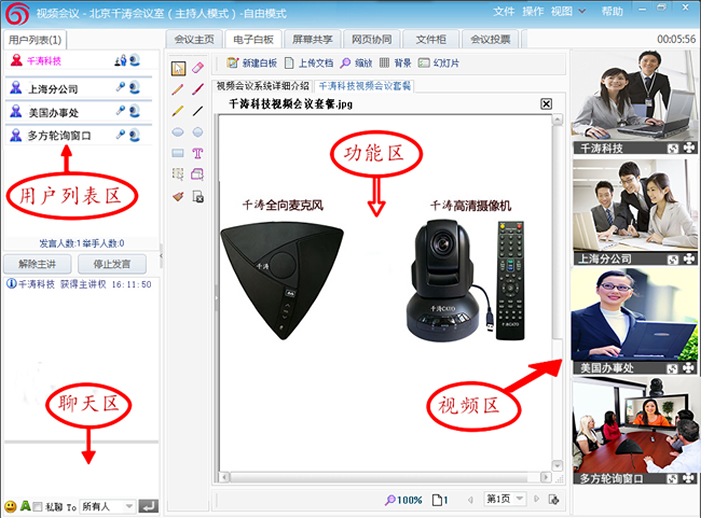Pick the red marker pen tool
Screen dimensions: 701x518
pyautogui.click(x=198, y=89)
